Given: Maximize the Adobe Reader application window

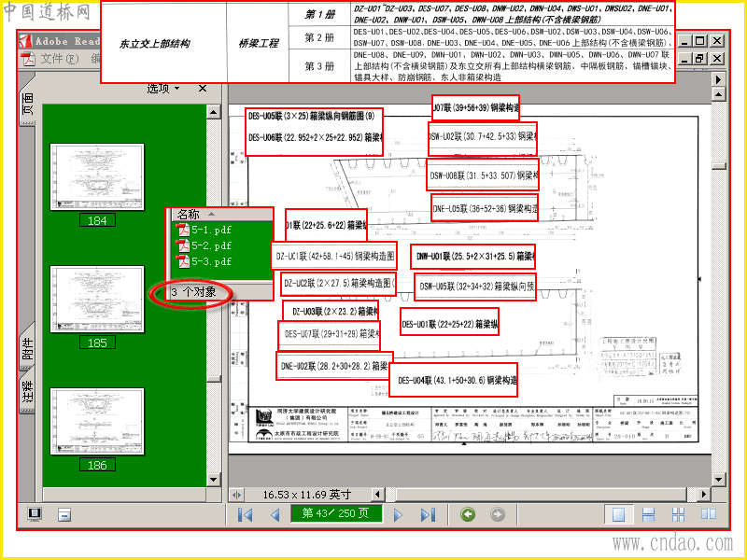Looking at the screenshot, I should tap(699, 41).
